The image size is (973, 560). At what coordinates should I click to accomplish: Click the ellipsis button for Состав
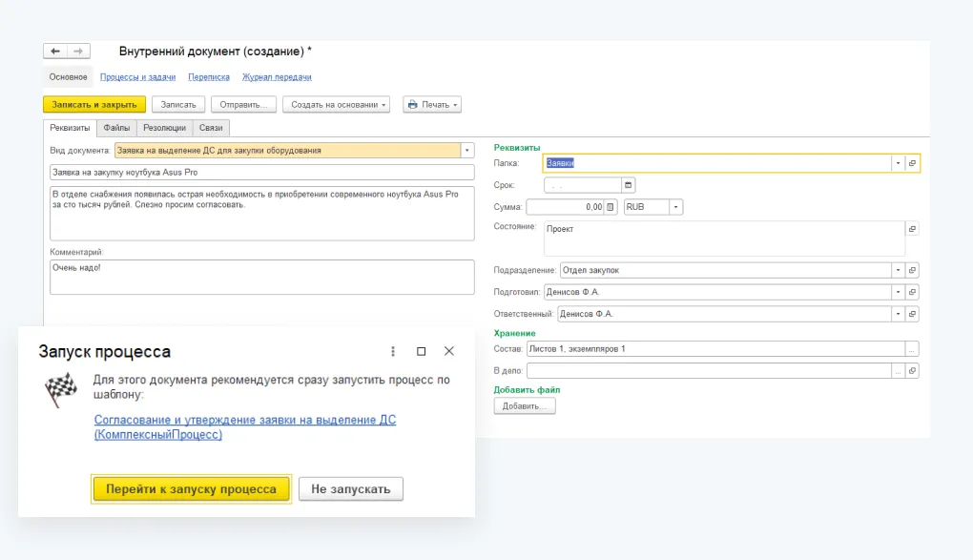tap(912, 349)
